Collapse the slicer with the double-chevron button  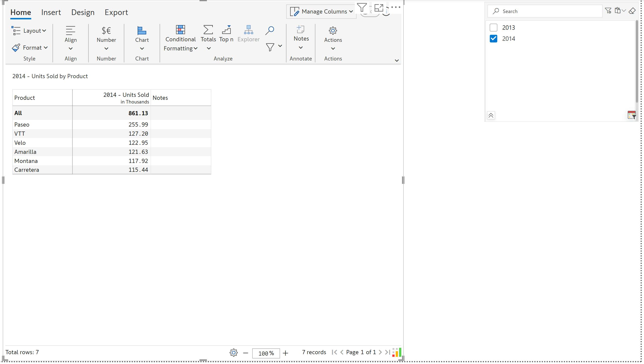pos(491,116)
